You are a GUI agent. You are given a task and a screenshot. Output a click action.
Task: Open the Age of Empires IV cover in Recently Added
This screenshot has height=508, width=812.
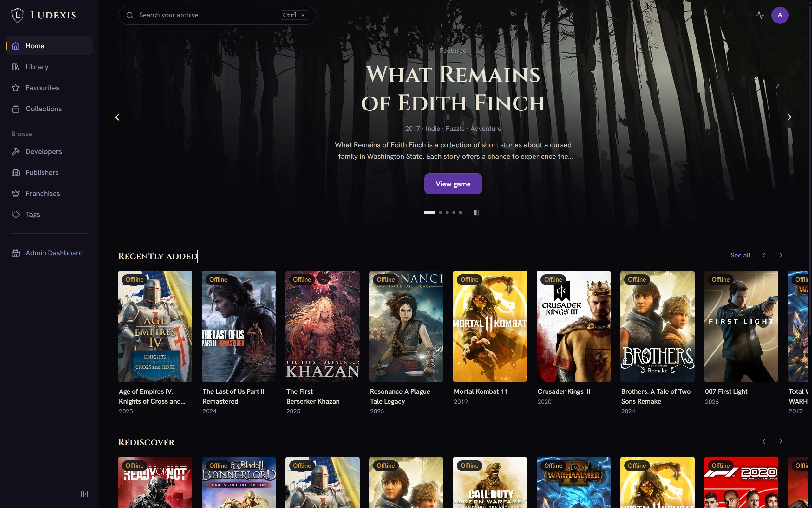[155, 326]
